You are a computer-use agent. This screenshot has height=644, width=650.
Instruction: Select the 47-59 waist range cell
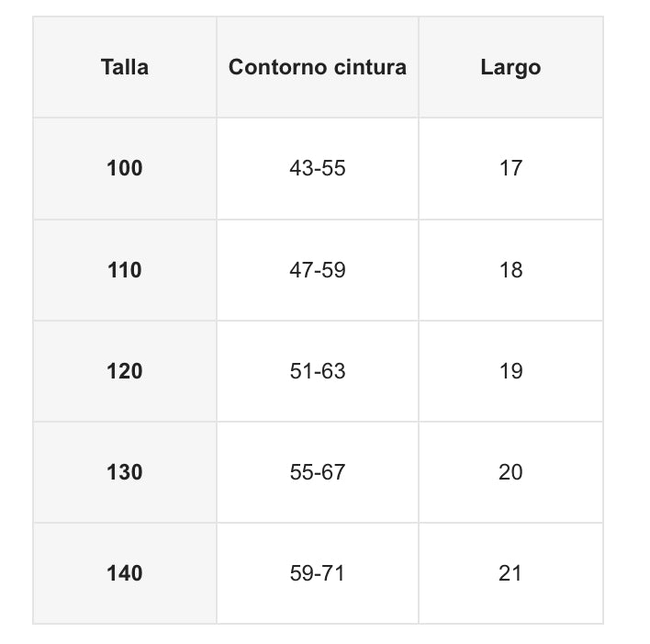pyautogui.click(x=318, y=270)
